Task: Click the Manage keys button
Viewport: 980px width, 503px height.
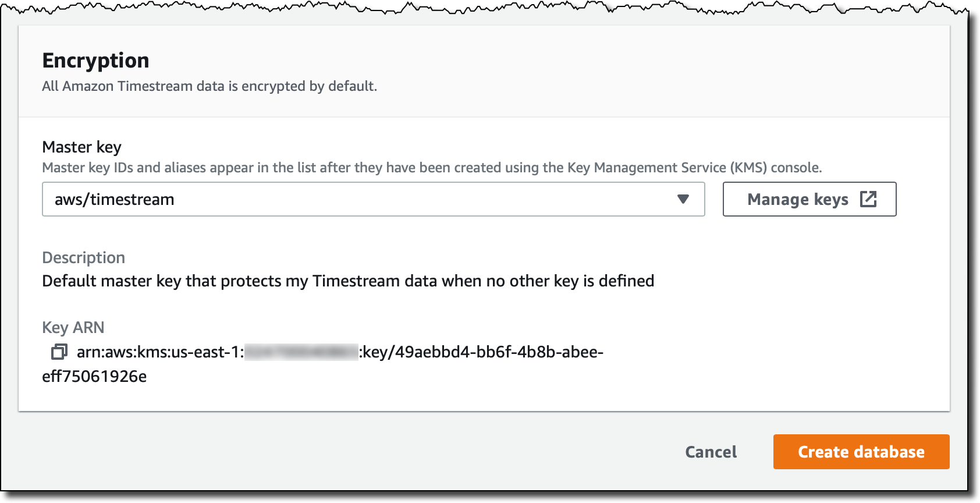Action: [x=809, y=199]
